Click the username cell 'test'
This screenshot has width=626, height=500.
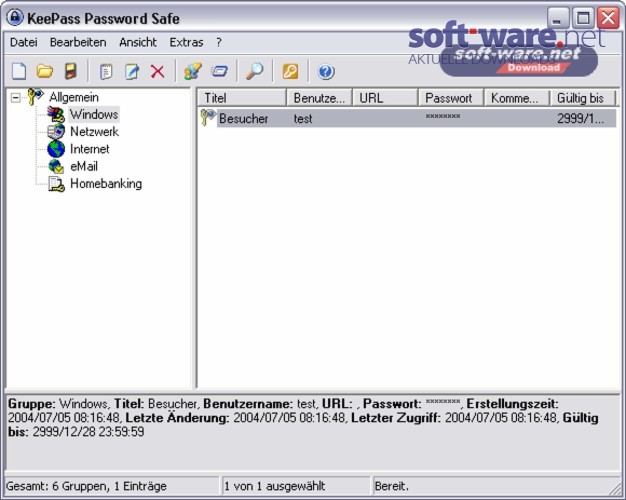click(x=303, y=119)
